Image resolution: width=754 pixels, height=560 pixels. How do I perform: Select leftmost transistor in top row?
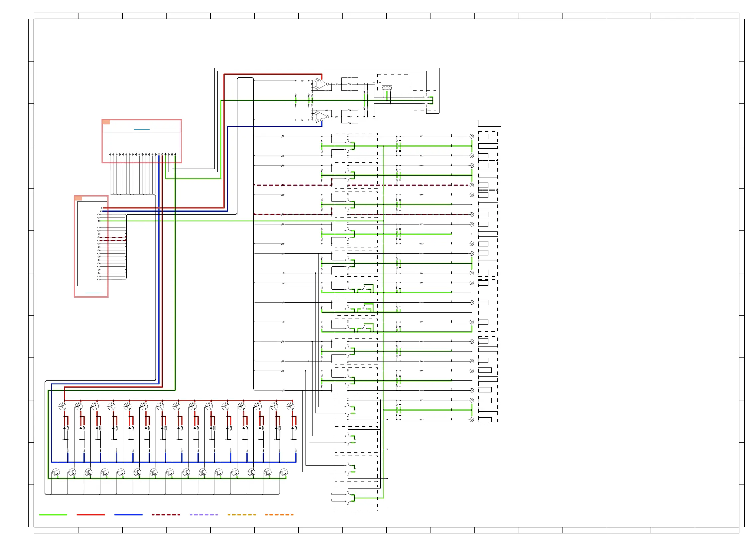(x=63, y=406)
